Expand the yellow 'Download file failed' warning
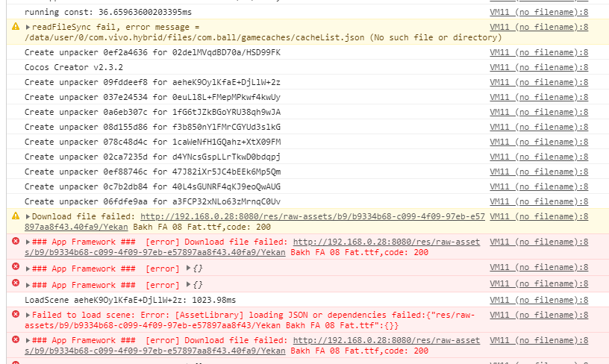The height and width of the screenshot is (364, 609). (x=28, y=216)
